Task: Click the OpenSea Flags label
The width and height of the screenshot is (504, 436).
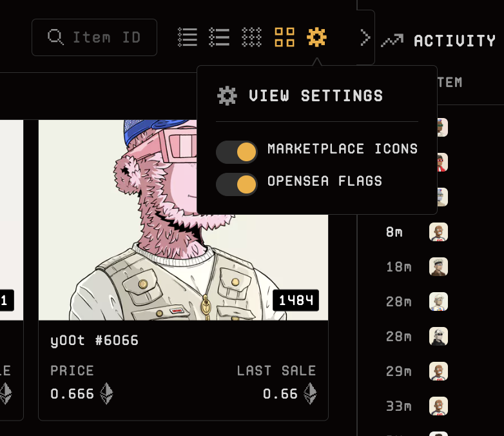Action: pyautogui.click(x=325, y=181)
